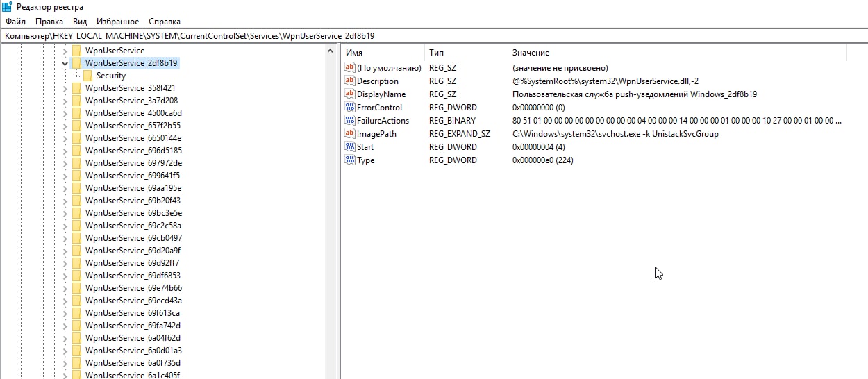This screenshot has height=379, width=868.
Task: Select the WpnUserService_69ecd43a key
Action: click(x=133, y=301)
